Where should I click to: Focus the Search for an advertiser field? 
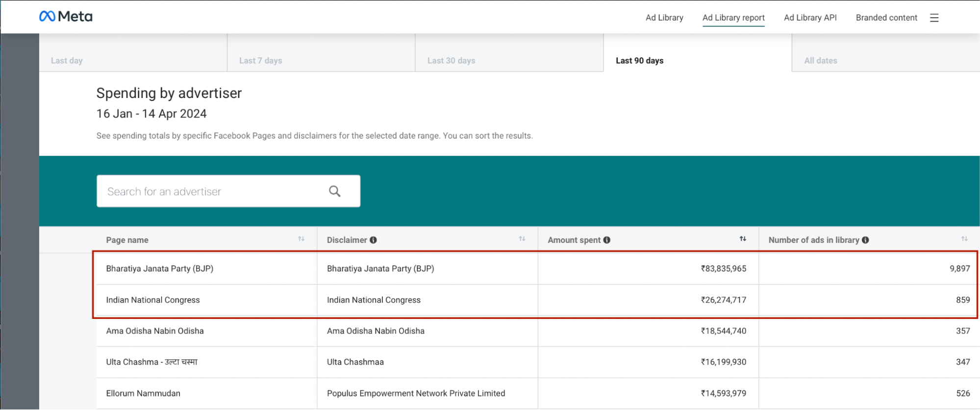pos(228,191)
